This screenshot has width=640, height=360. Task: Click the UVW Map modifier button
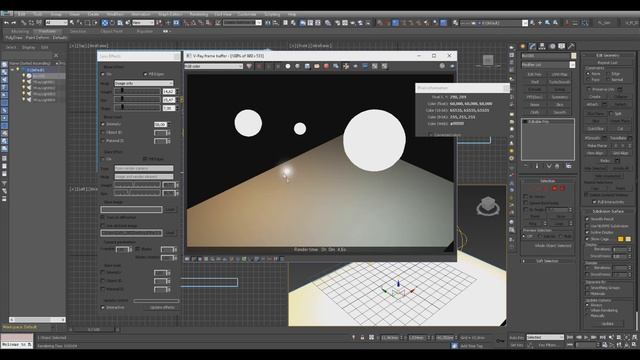[x=559, y=74]
